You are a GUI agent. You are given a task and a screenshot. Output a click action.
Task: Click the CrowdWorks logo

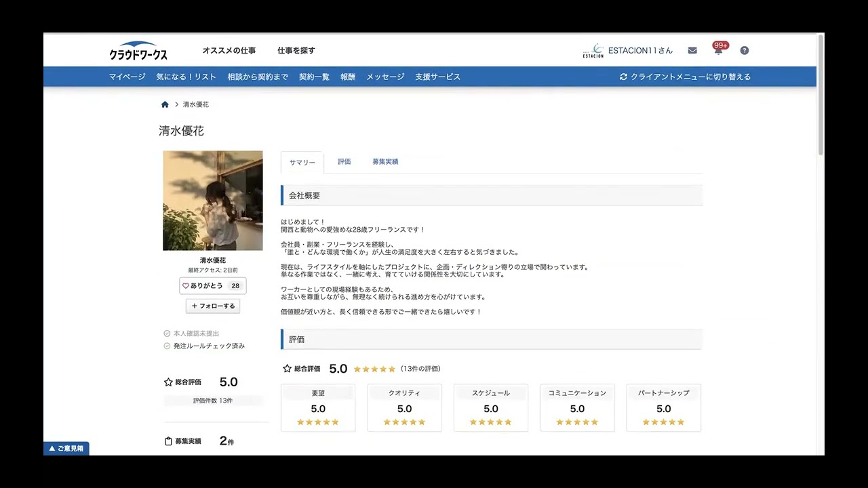point(138,51)
